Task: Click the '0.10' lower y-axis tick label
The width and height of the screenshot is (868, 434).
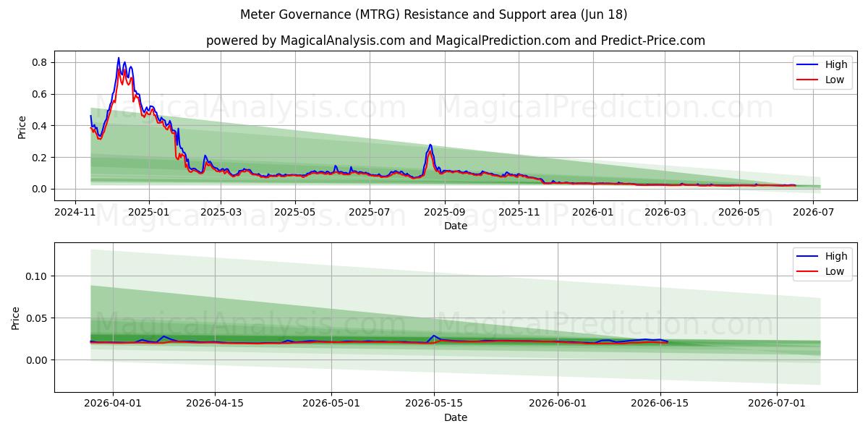Action: [x=36, y=276]
